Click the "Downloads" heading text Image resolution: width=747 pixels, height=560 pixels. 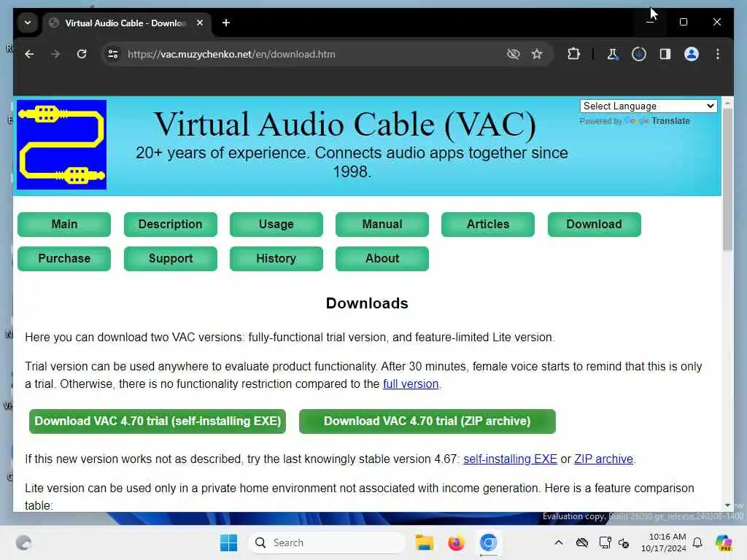click(x=367, y=303)
